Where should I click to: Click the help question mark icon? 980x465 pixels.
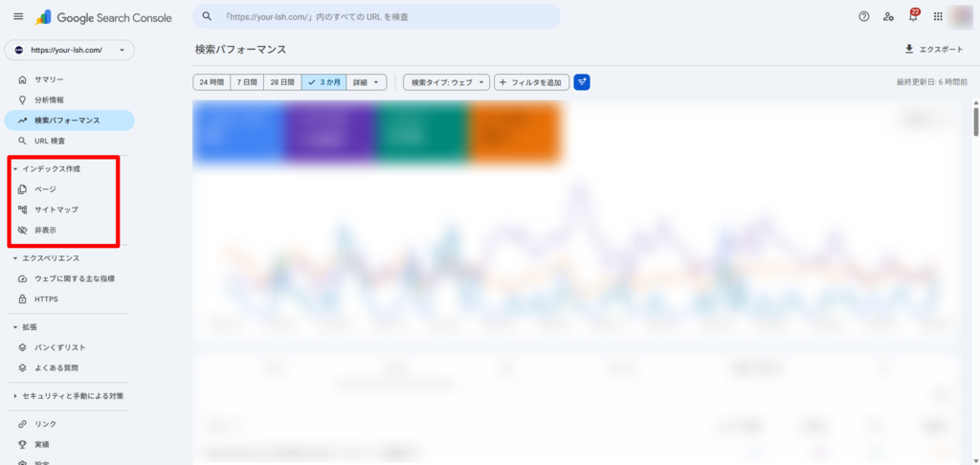(864, 16)
